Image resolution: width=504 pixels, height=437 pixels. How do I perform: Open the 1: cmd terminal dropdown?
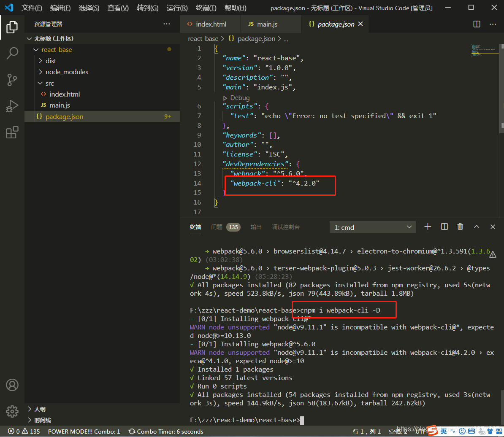click(x=373, y=227)
